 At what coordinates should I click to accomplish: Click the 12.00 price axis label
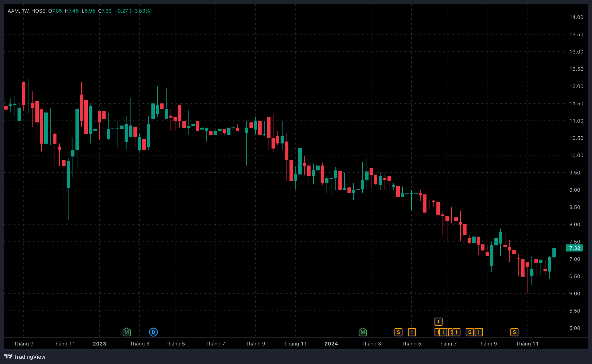coord(576,86)
